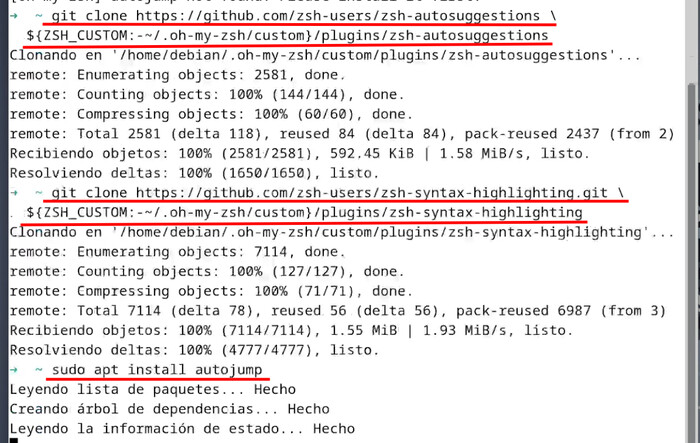
Task: Click the 'Resolviendo deltas: 100% (1650/1650)' line
Action: pyautogui.click(x=194, y=173)
